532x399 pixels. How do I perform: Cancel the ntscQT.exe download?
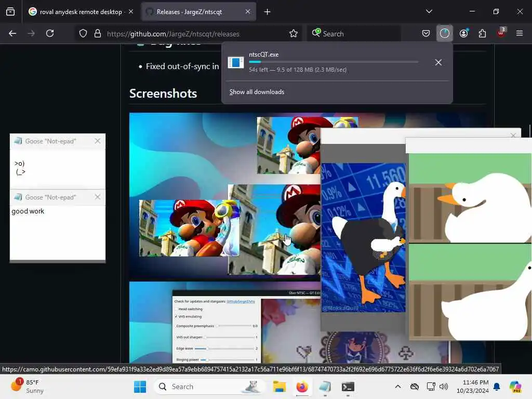click(438, 62)
